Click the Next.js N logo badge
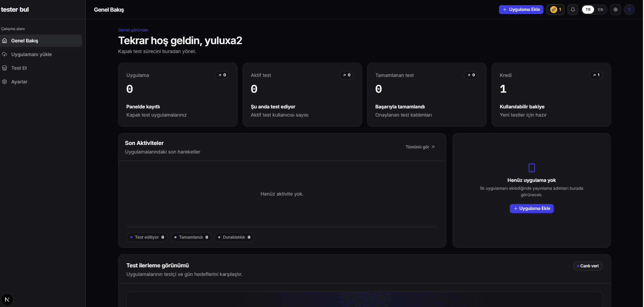The width and height of the screenshot is (644, 307). (7, 299)
